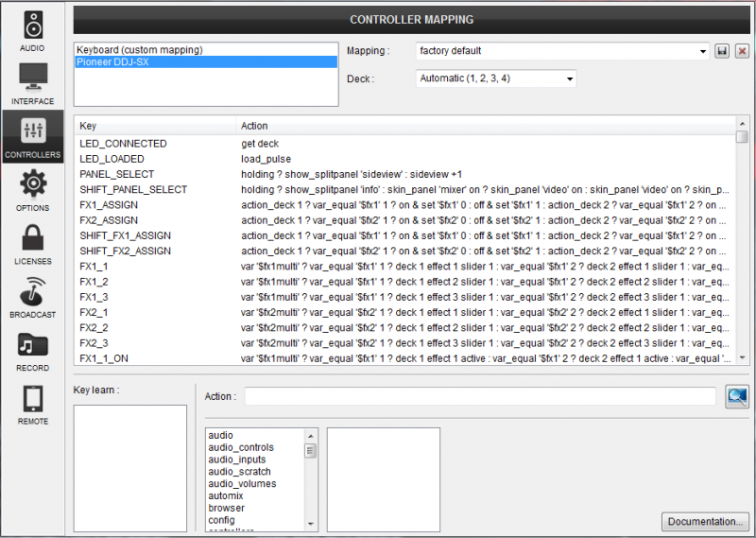
Task: Select the FX2_3 key row
Action: (x=405, y=343)
